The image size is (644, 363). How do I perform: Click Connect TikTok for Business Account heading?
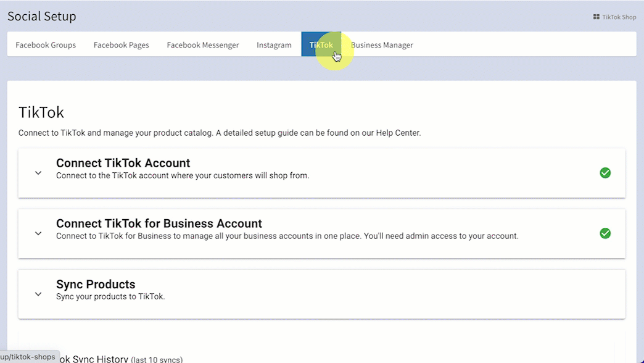(159, 223)
